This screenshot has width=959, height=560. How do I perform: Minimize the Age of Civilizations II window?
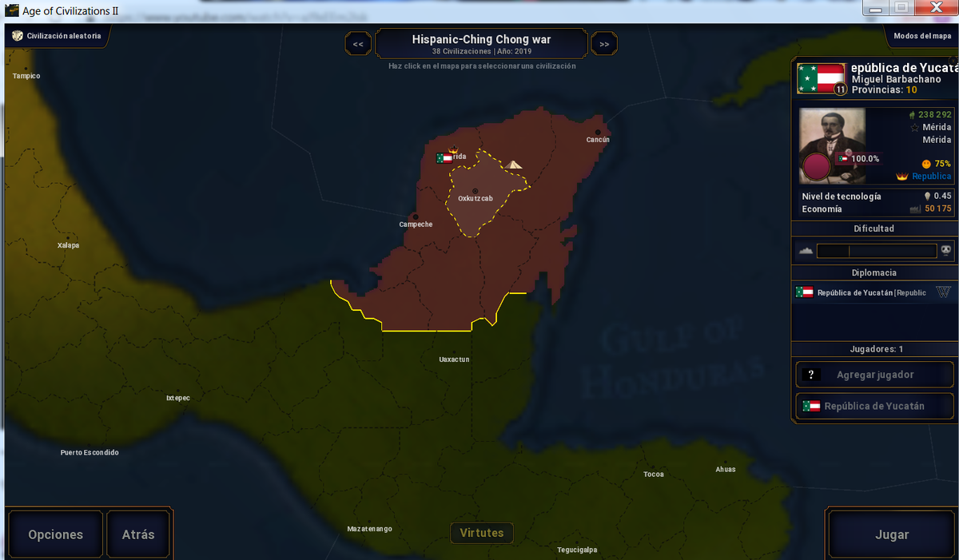tap(877, 7)
